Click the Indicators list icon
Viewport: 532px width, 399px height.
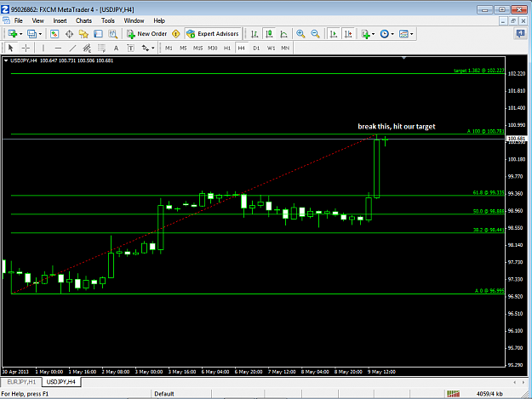365,34
